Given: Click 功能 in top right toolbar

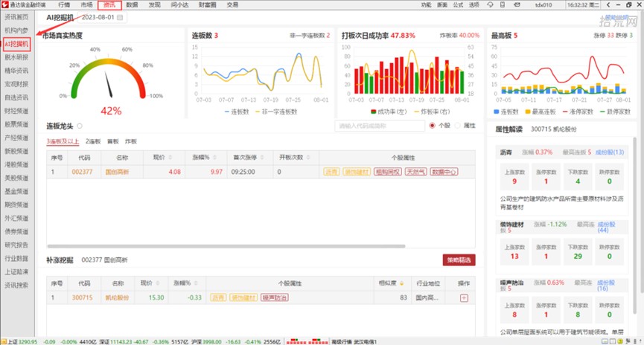Looking at the screenshot, I should tap(426, 5).
